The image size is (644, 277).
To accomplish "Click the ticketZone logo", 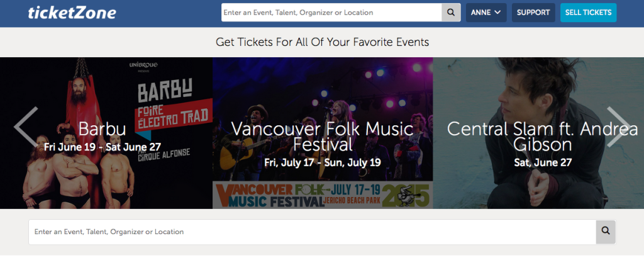I will pyautogui.click(x=72, y=13).
